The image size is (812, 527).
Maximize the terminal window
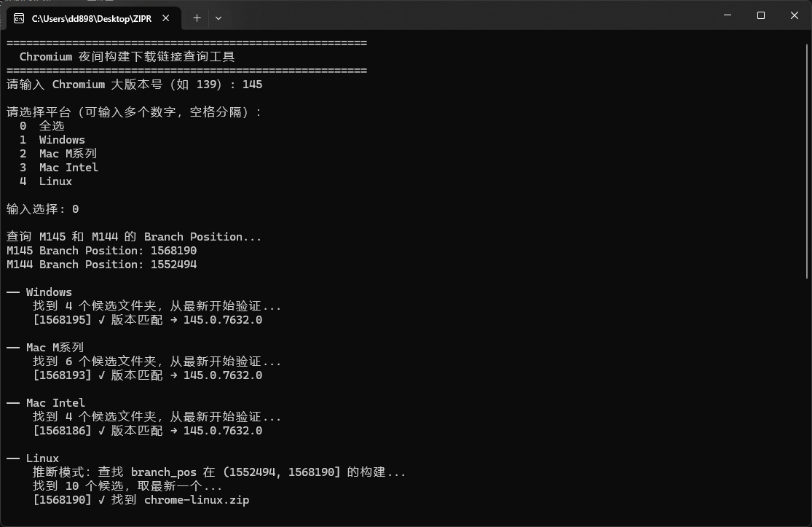click(760, 15)
